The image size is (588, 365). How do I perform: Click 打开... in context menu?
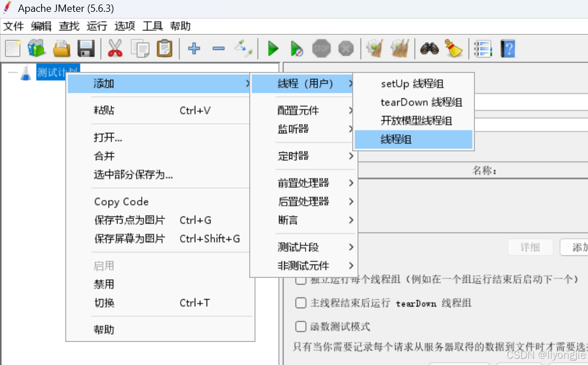[x=159, y=137]
